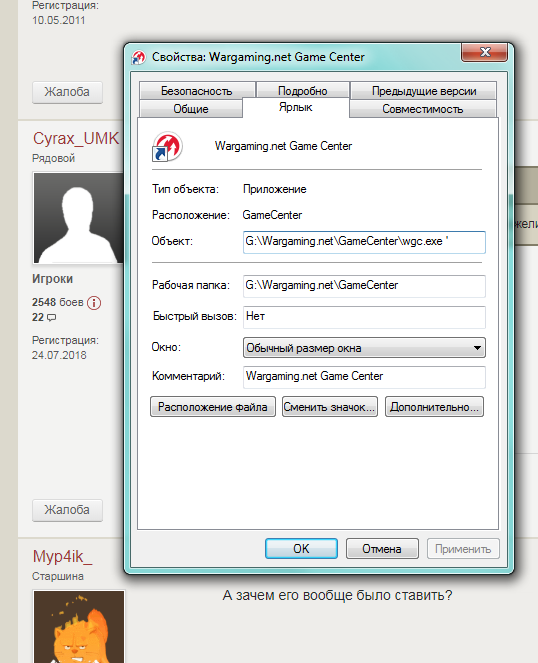Click the title bar Wargaming icon
538x663 pixels.
click(139, 57)
